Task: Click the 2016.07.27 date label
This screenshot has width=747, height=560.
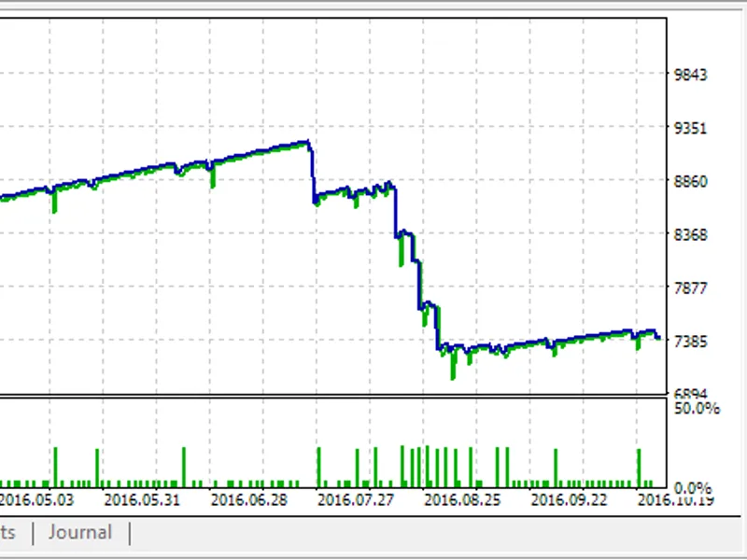Action: point(356,500)
